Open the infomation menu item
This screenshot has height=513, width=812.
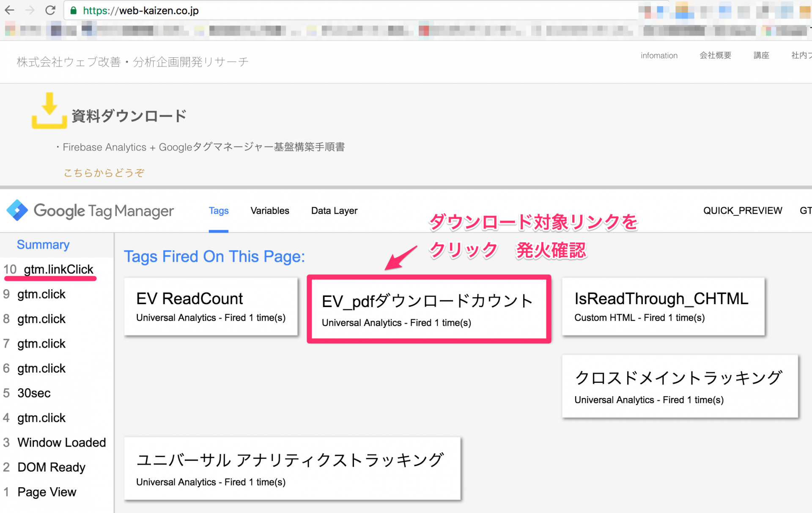[x=659, y=55]
